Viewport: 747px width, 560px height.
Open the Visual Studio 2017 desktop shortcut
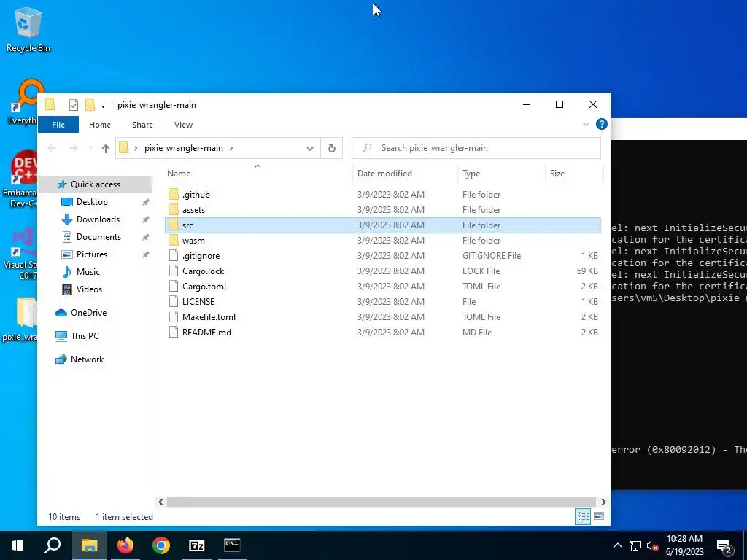21,253
